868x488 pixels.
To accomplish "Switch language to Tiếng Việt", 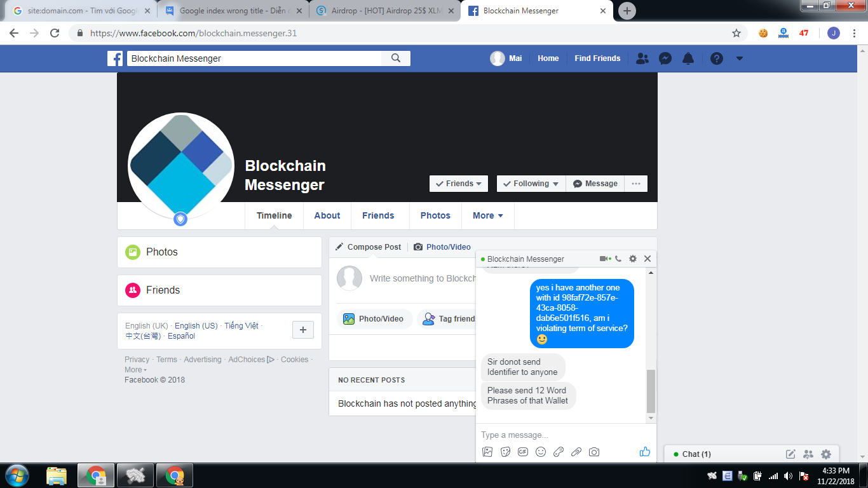I will point(241,326).
